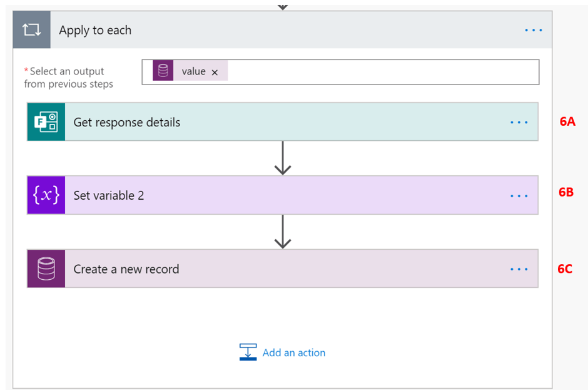Click the Apply to each loop icon
The width and height of the screenshot is (588, 390).
31,29
